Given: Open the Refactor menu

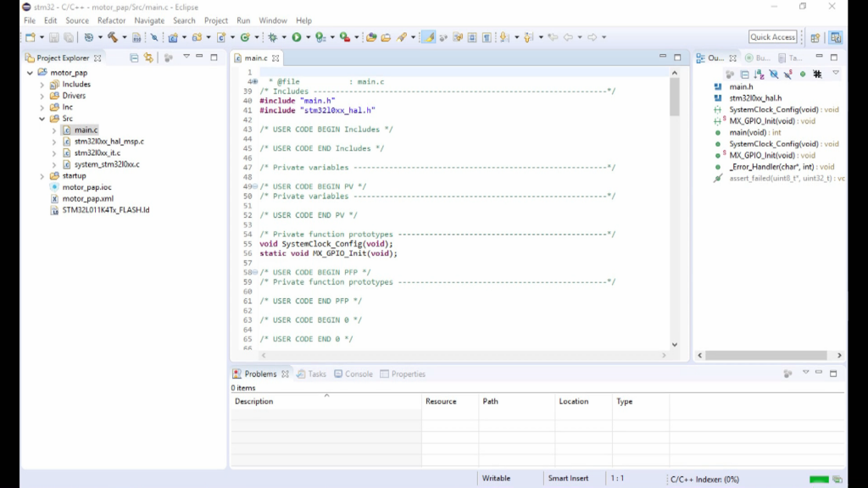Looking at the screenshot, I should (111, 20).
